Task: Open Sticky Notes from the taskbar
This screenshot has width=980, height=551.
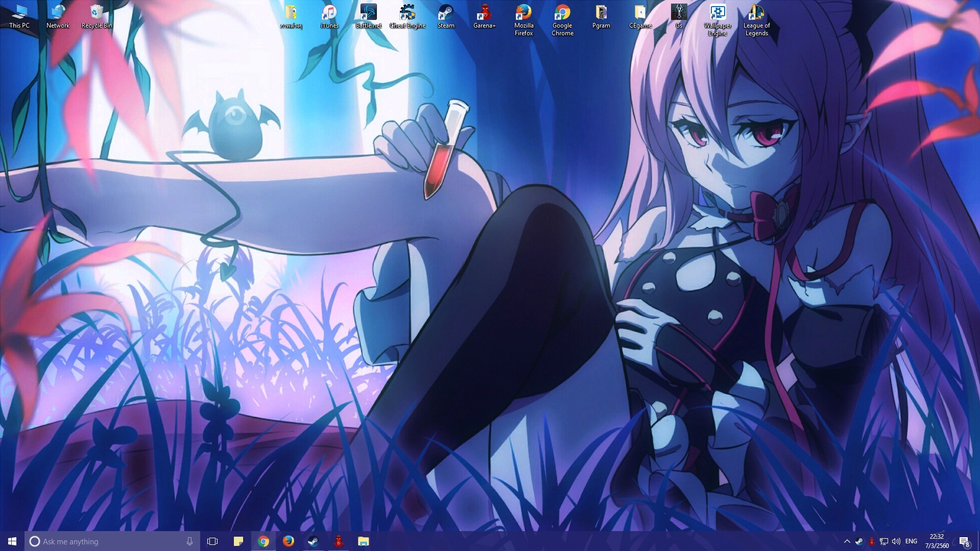Action: (238, 541)
